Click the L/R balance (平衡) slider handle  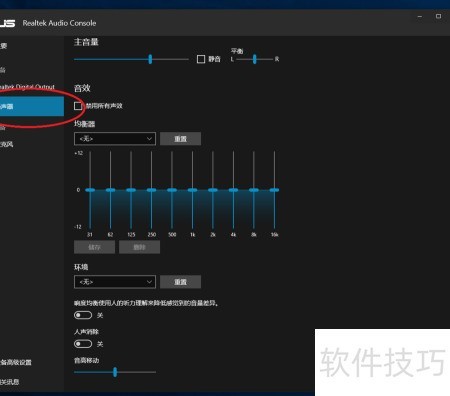[255, 59]
